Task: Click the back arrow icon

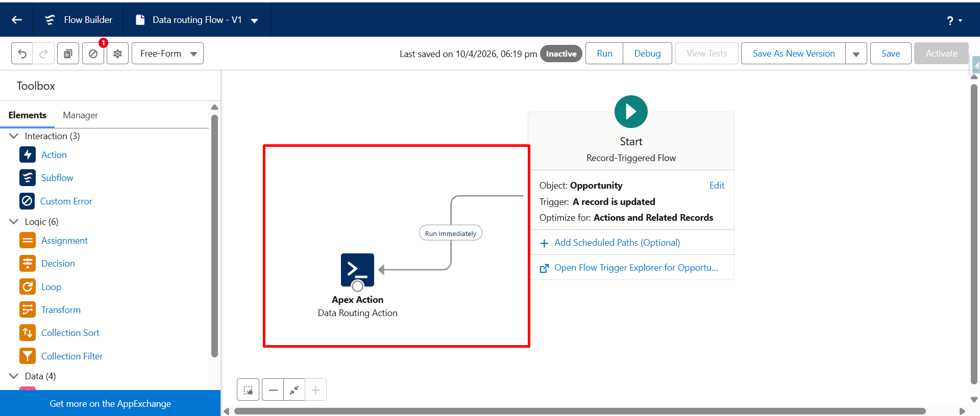Action: pos(17,20)
